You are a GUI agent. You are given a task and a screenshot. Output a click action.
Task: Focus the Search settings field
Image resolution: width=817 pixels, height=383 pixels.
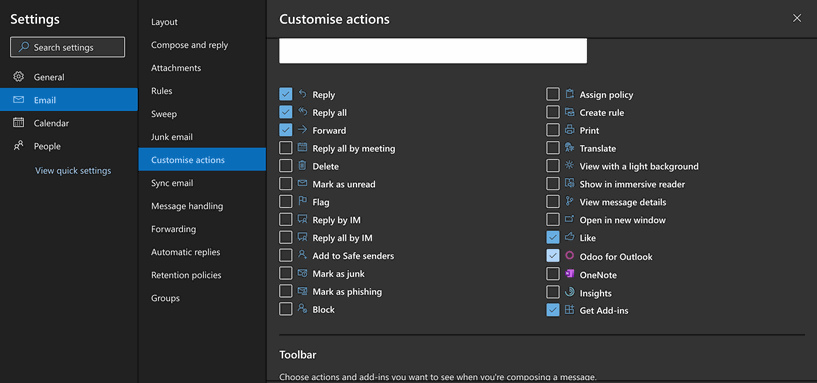pyautogui.click(x=68, y=47)
